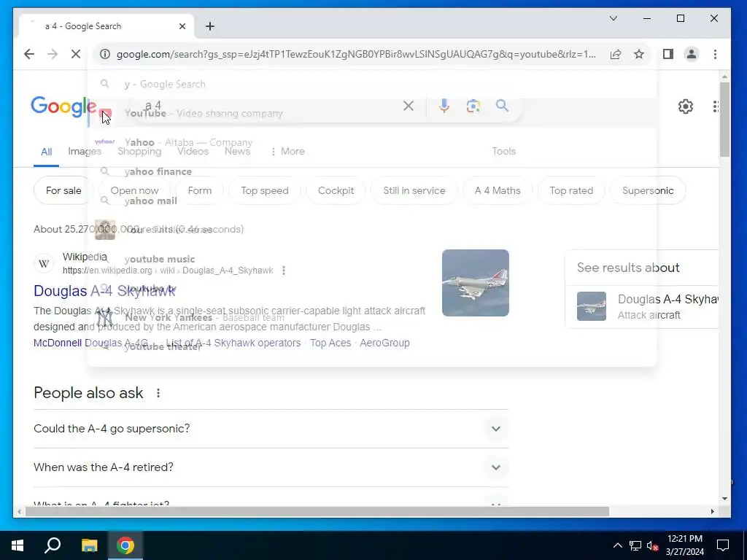This screenshot has width=747, height=560.
Task: Search by image with Google Lens icon
Action: pos(473,106)
